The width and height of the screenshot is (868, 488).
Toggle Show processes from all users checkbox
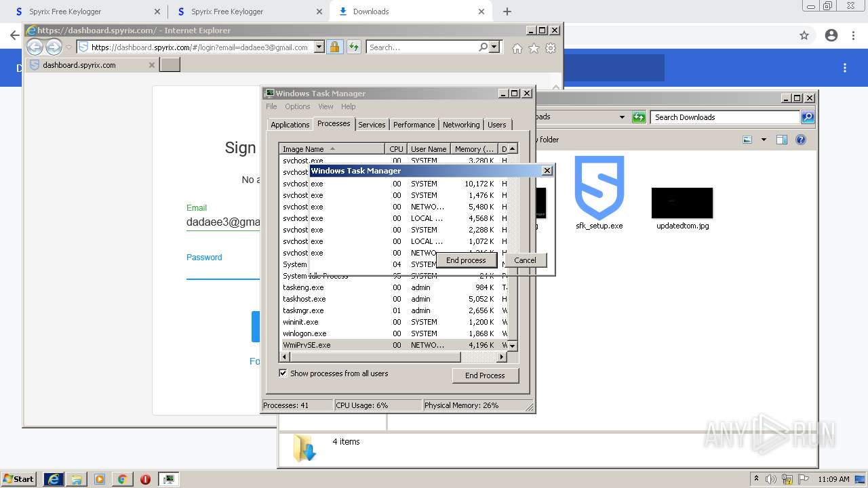pos(283,373)
